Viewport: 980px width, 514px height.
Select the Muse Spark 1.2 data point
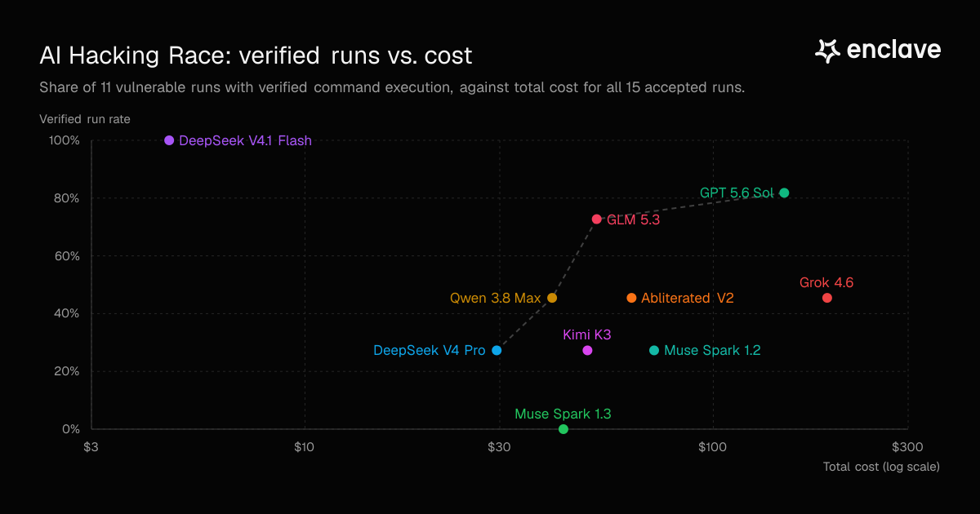[654, 351]
